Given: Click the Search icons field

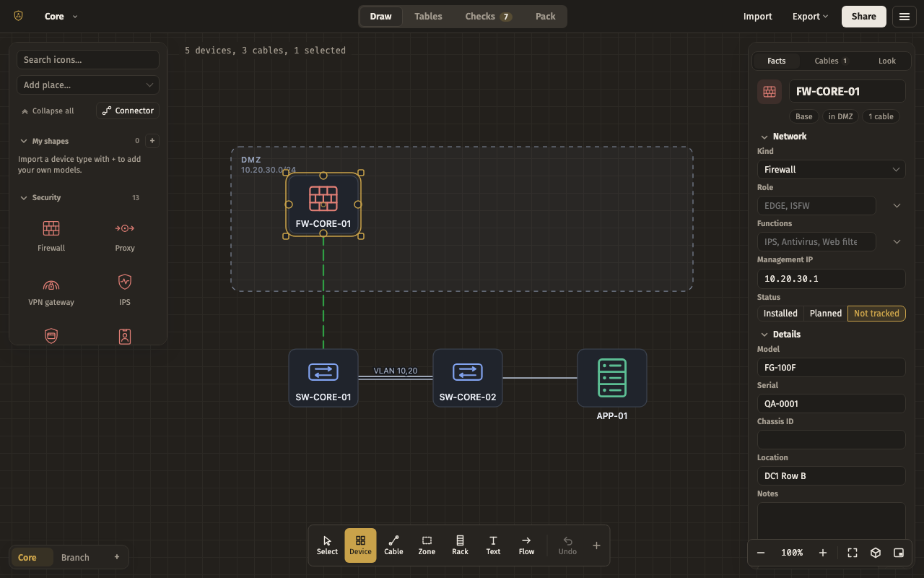Looking at the screenshot, I should coord(88,60).
